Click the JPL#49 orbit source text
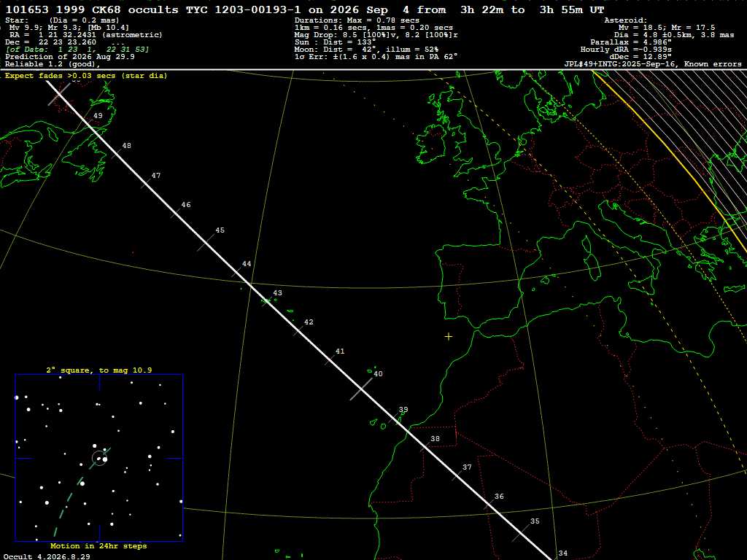This screenshot has width=747, height=560. 653,64
